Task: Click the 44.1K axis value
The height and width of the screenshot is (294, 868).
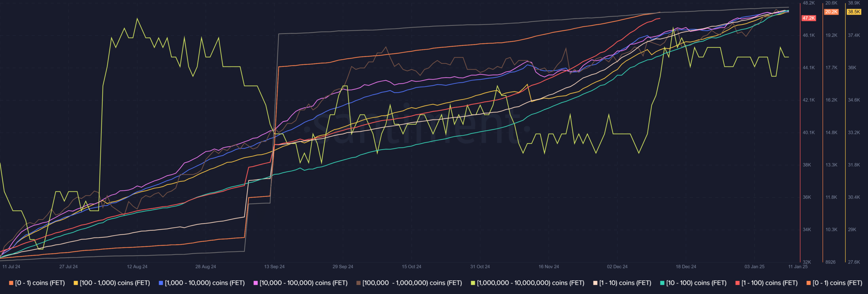Action: tap(809, 68)
